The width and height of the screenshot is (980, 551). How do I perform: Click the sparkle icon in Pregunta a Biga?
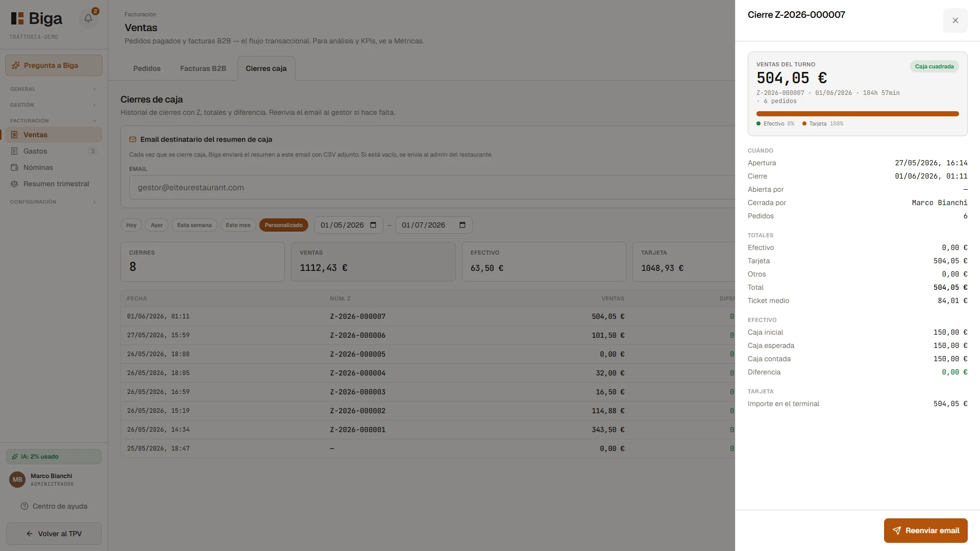pyautogui.click(x=16, y=65)
